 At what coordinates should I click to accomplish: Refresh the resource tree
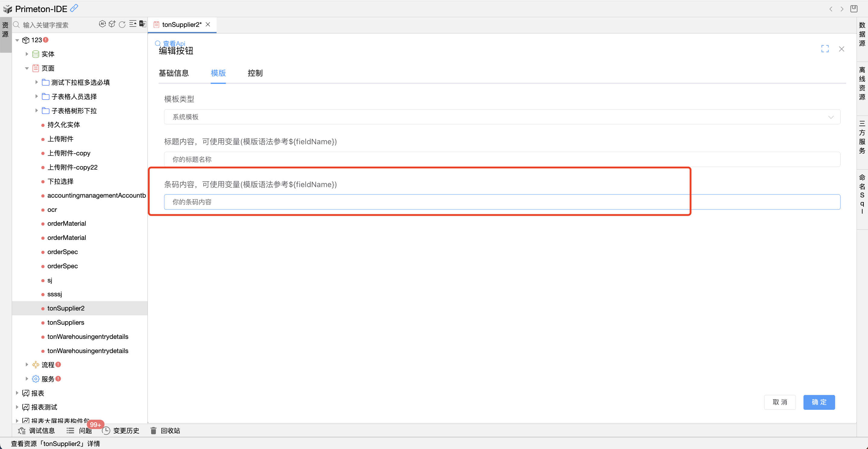[122, 24]
